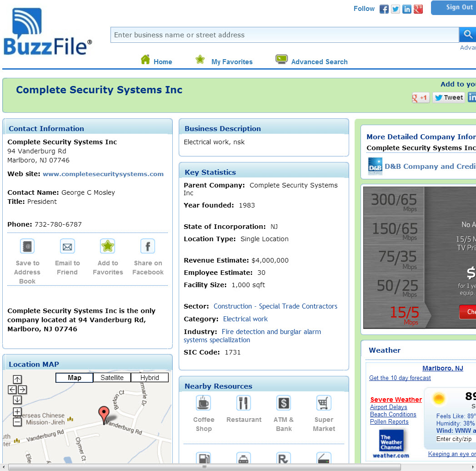This screenshot has height=471, width=476.
Task: Find nearby Restaurant icon
Action: pos(244,403)
